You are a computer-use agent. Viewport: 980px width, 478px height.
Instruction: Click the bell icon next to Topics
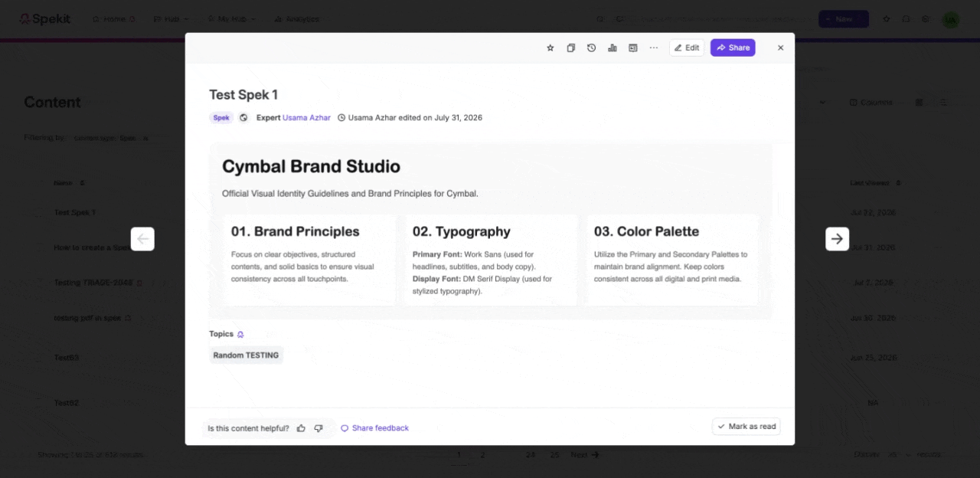240,334
